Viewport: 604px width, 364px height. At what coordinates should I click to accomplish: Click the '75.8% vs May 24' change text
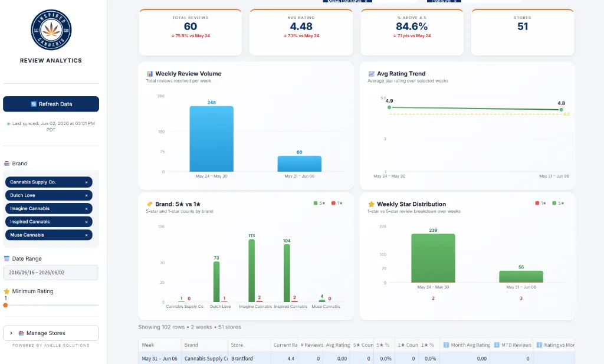[191, 36]
